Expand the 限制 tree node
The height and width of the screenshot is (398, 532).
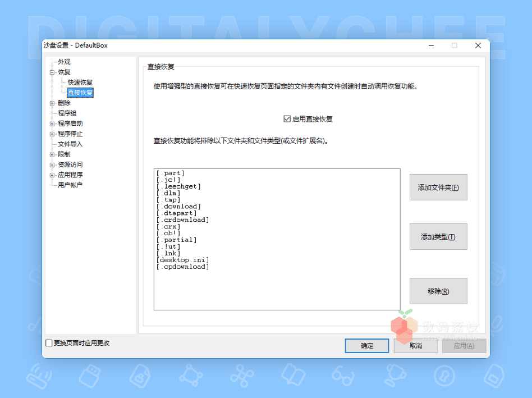click(52, 155)
